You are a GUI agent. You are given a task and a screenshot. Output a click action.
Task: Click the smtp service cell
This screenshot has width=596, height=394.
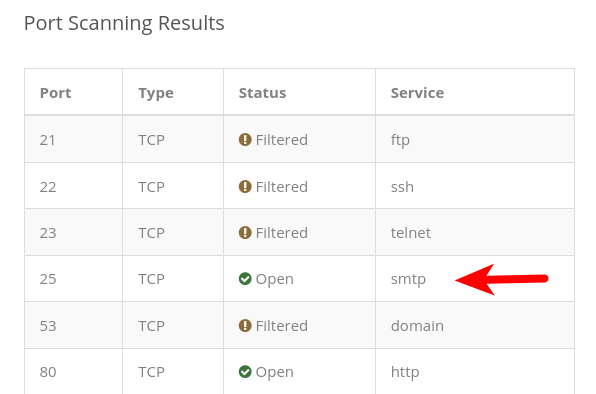coord(475,279)
